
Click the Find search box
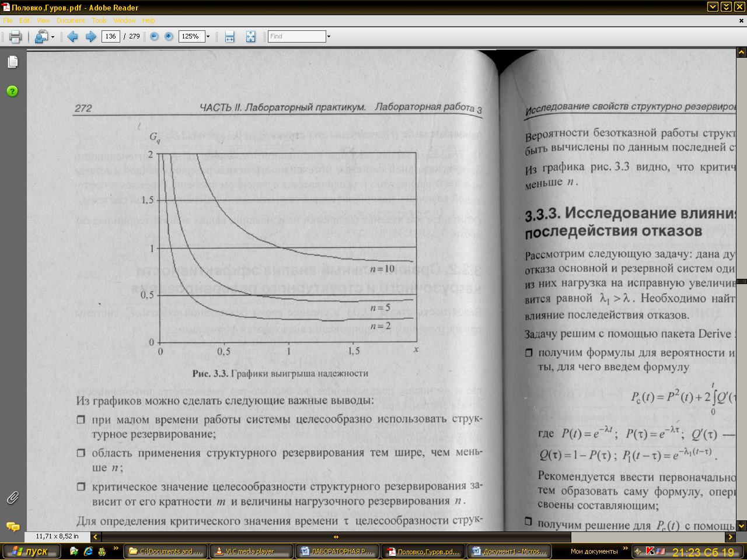(297, 36)
